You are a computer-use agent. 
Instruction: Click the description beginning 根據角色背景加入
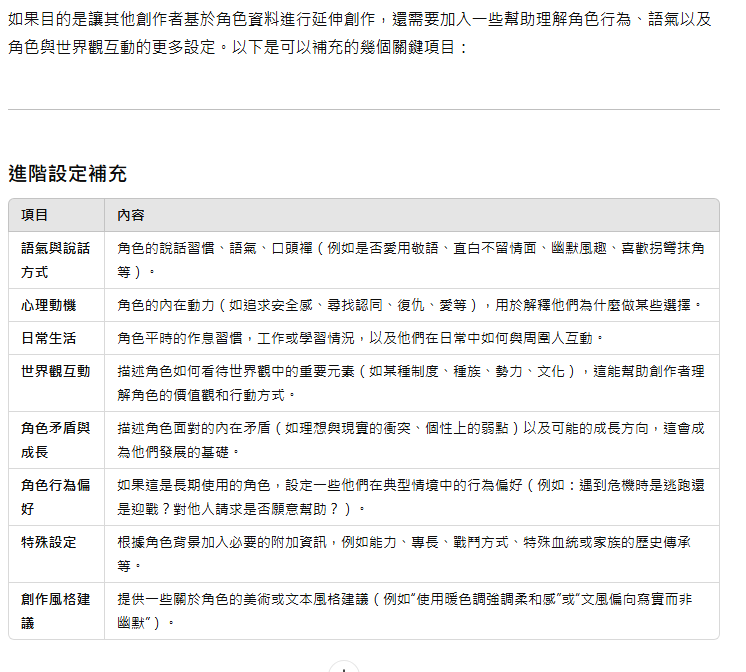pyautogui.click(x=404, y=554)
